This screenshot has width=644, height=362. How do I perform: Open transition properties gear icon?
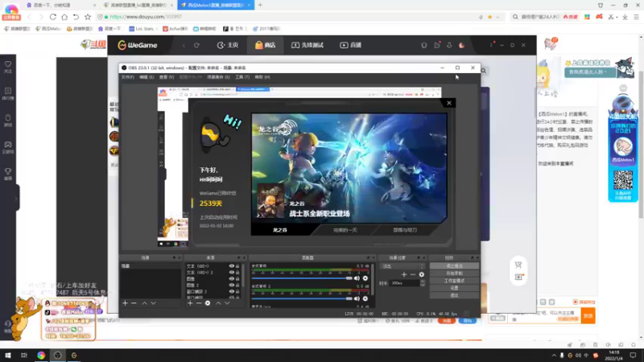[421, 274]
